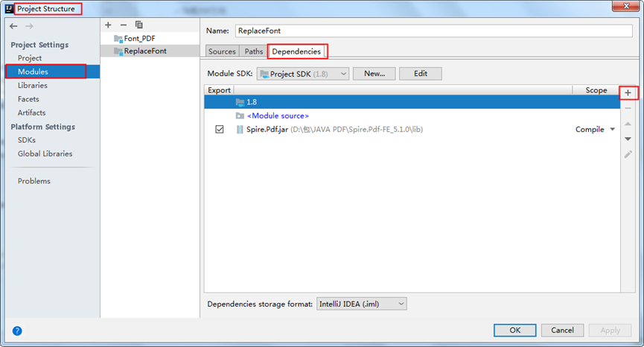Viewport: 644px width, 347px height.
Task: Click the ReplaceFont module folder icon
Action: [x=118, y=51]
